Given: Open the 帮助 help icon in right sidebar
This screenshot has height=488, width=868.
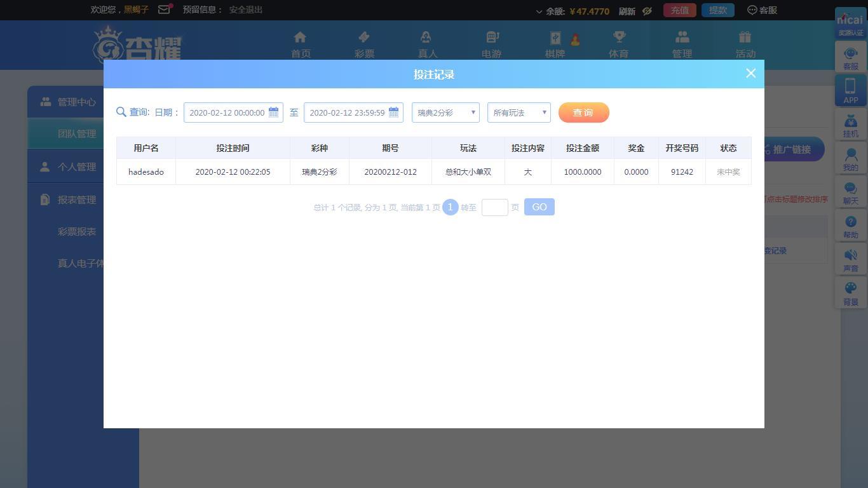Looking at the screenshot, I should [x=850, y=222].
